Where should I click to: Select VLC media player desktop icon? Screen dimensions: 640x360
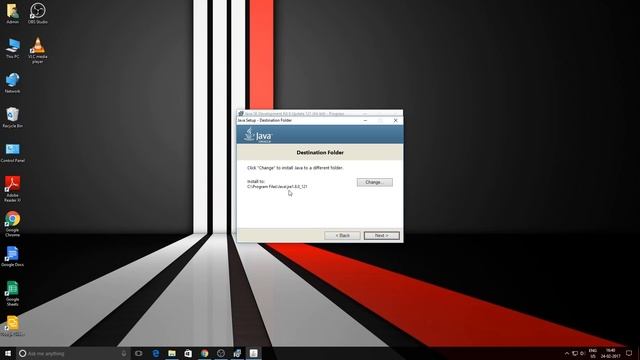click(x=38, y=50)
